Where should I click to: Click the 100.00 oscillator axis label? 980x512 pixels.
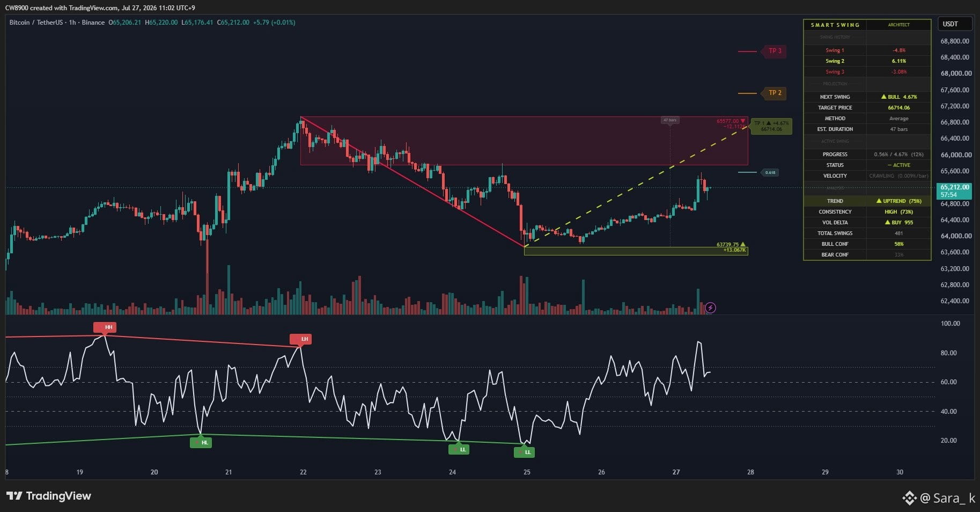click(x=950, y=324)
